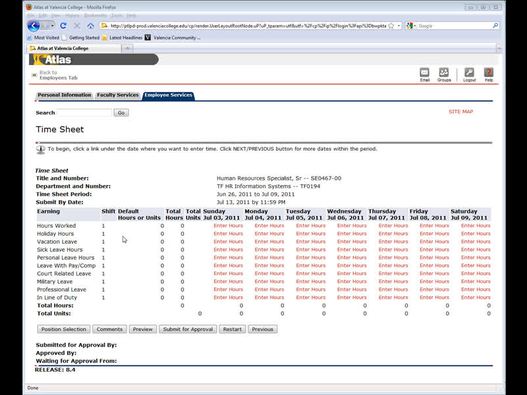Image resolution: width=527 pixels, height=395 pixels.
Task: Open Valencia Community bookmark icon
Action: [148, 38]
